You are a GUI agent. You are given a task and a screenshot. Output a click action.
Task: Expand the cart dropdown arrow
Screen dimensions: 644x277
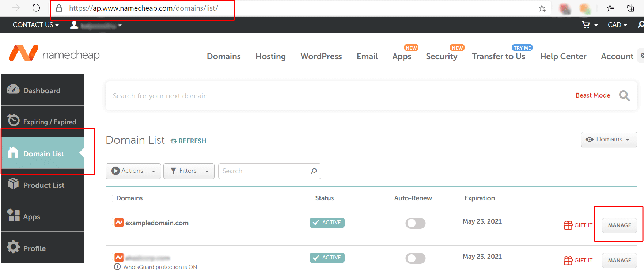coord(596,25)
